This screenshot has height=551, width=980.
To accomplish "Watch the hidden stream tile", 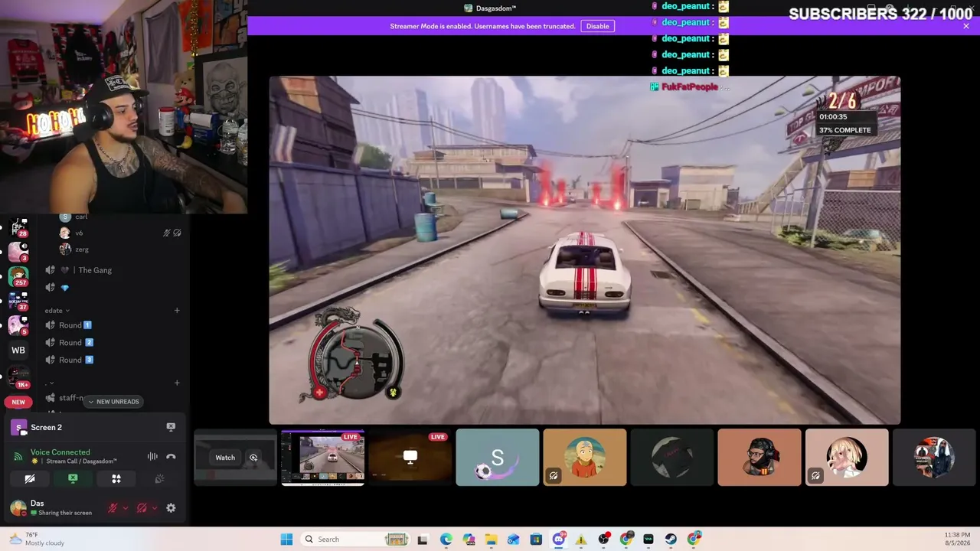I will 225,458.
